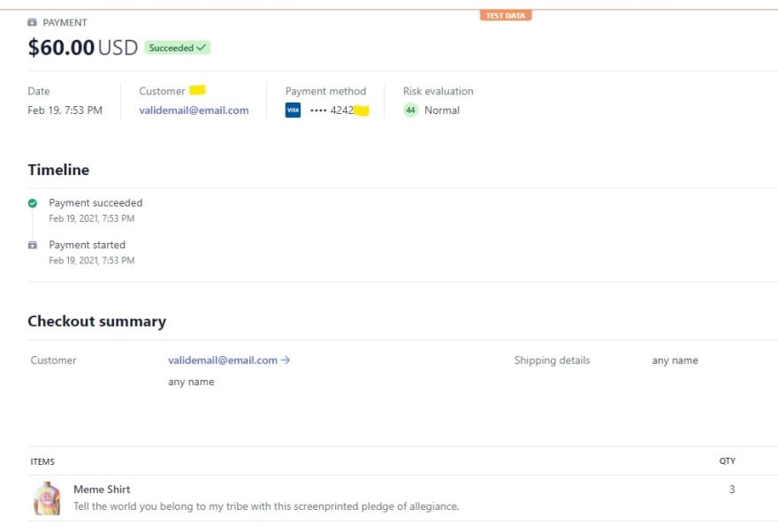Click the payment icon beside PAYMENT header
This screenshot has height=532, width=778.
point(32,22)
